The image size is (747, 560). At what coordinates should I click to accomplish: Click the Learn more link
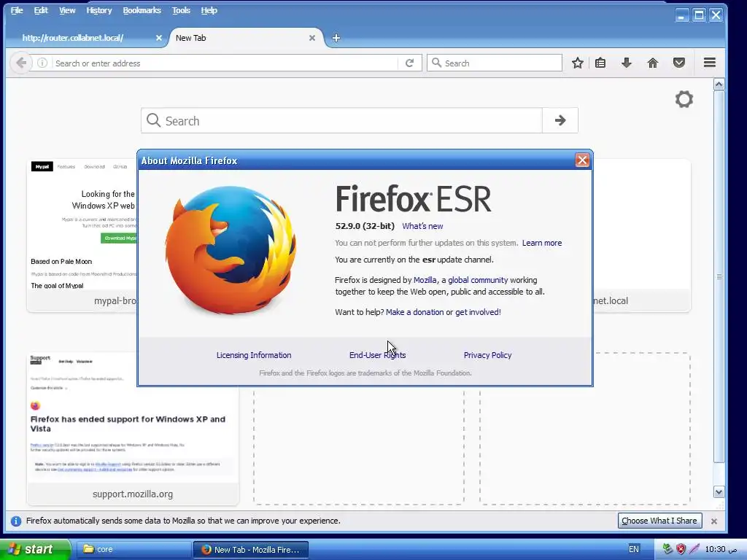[542, 243]
